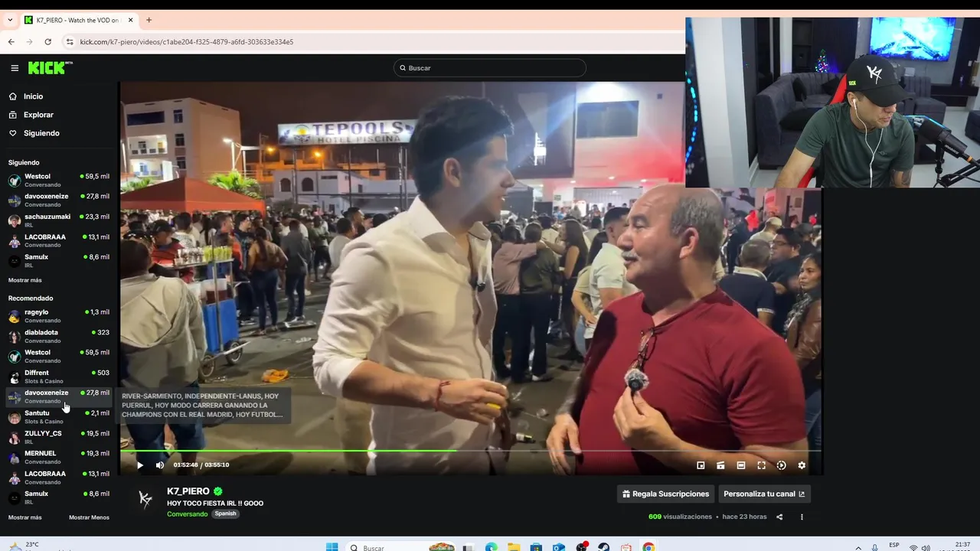Open the hamburger menu beside Kick logo
980x551 pixels.
(x=15, y=68)
